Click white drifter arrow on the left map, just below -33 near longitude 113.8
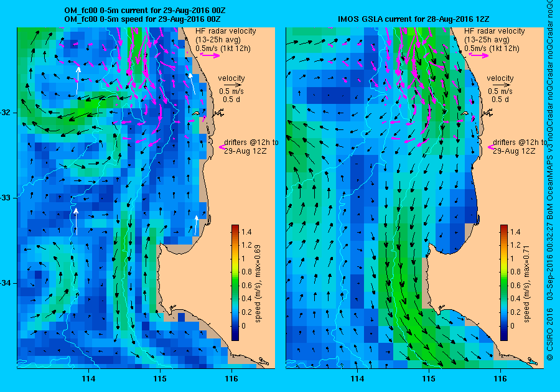 click(x=76, y=222)
